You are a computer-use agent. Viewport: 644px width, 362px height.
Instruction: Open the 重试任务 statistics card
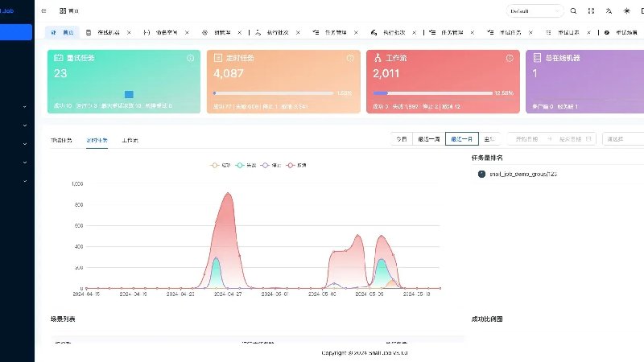pos(124,82)
